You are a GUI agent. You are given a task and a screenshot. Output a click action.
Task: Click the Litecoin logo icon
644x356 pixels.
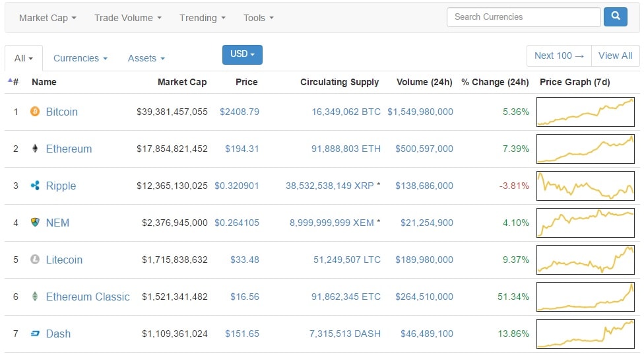click(35, 260)
